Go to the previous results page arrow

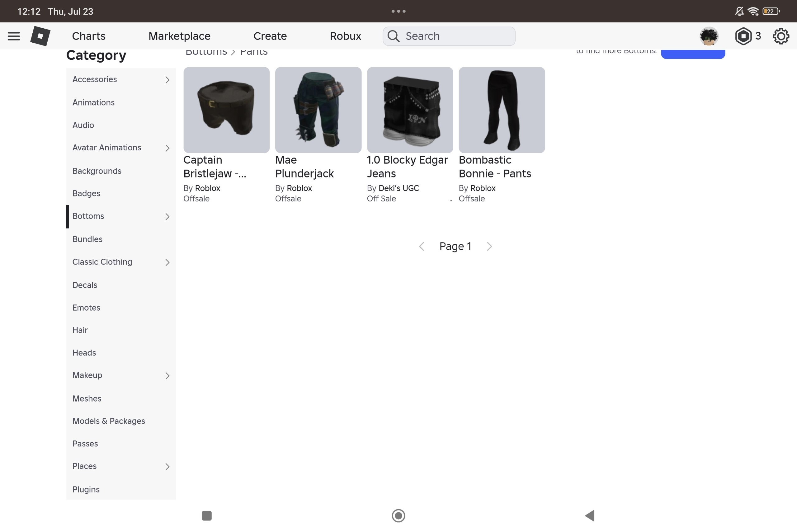[x=422, y=246]
